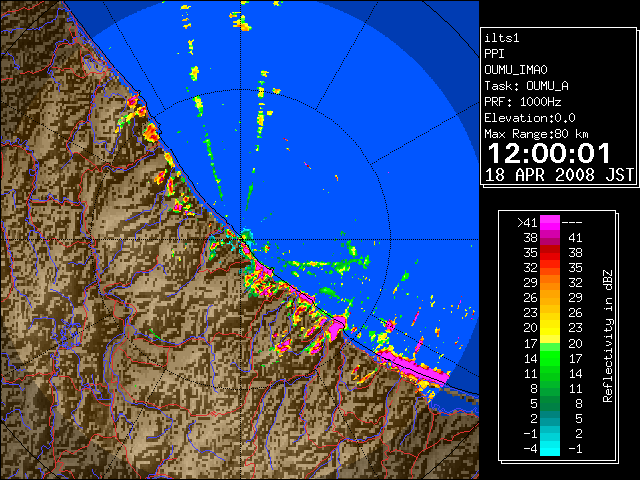Click the 'OUMU_IMAO' site name text
Screen dimensions: 640x480
[516, 70]
